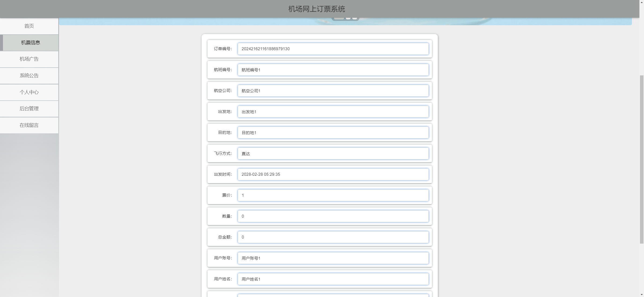Viewport: 644px width, 297px height.
Task: Click the 票价 input field
Action: tap(333, 195)
